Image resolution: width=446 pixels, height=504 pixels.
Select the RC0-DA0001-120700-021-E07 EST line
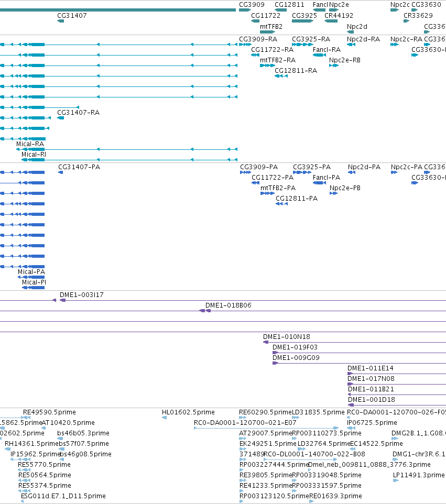(x=266, y=428)
